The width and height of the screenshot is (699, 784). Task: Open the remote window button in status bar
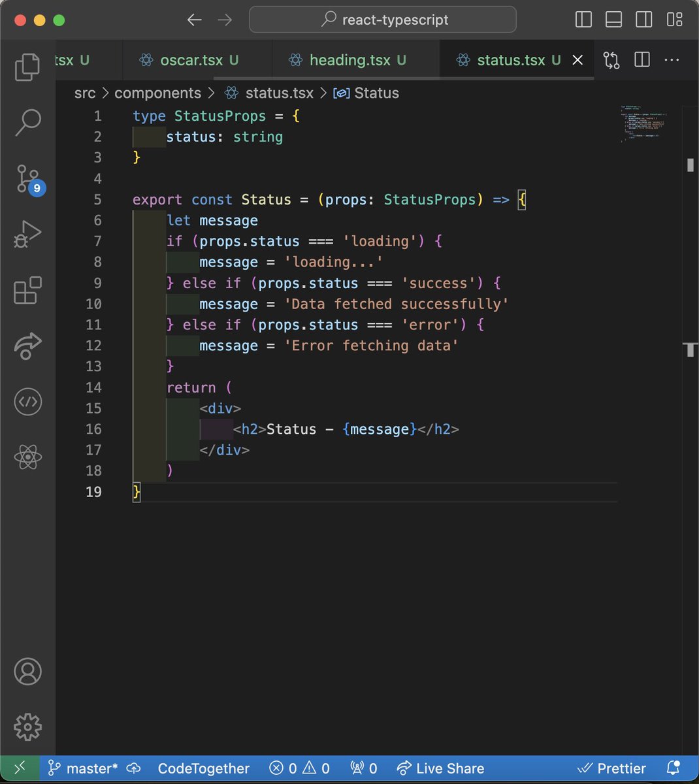(x=20, y=768)
